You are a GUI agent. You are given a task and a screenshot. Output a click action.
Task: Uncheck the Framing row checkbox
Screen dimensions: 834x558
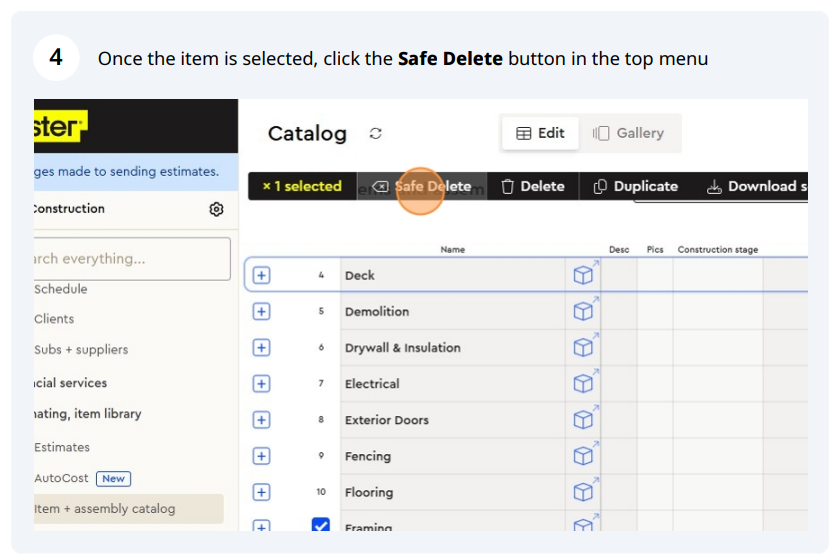(x=321, y=524)
